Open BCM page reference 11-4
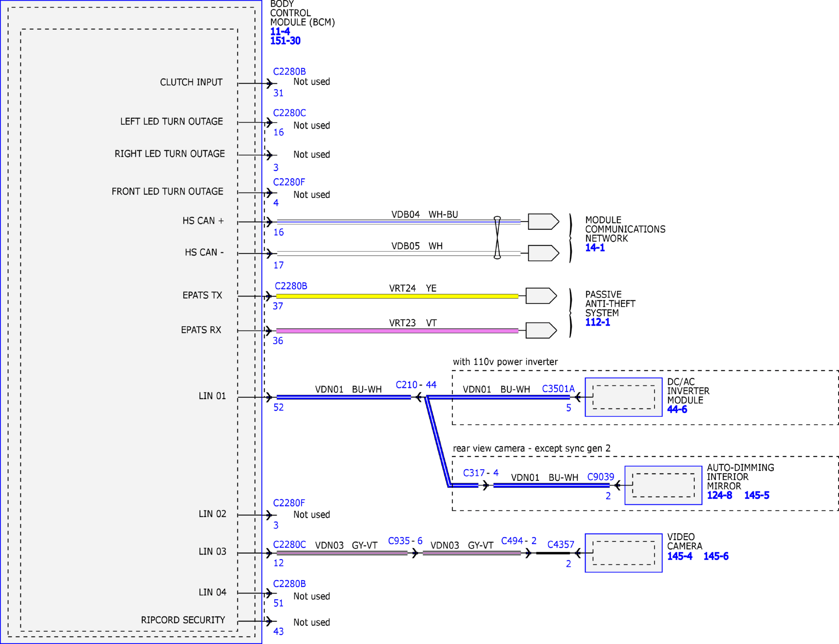The image size is (839, 644). point(280,32)
